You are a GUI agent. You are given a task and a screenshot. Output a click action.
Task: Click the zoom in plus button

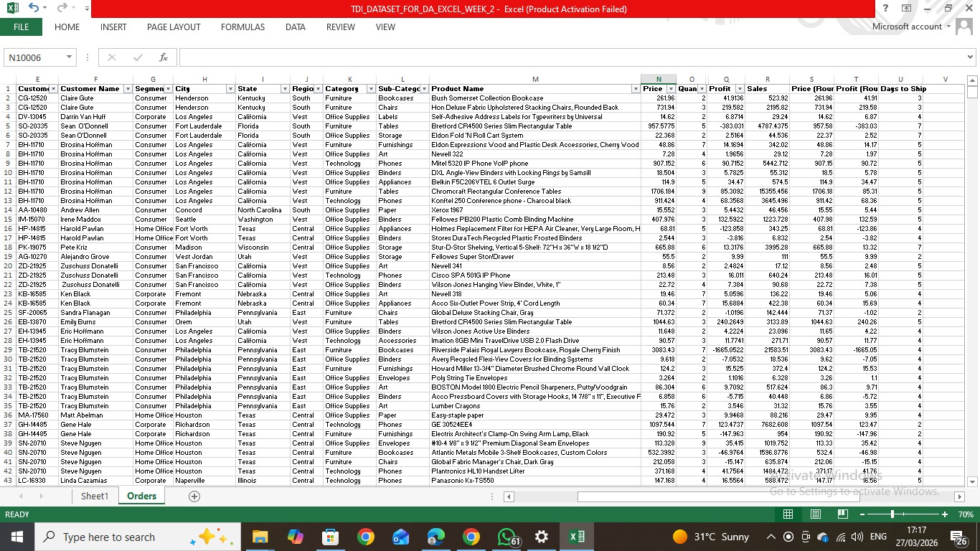(945, 514)
